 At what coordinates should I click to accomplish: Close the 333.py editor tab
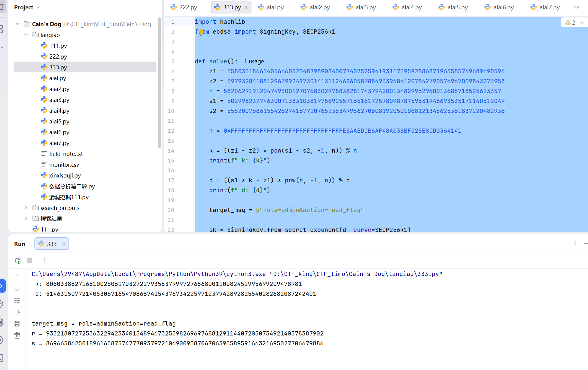click(246, 7)
